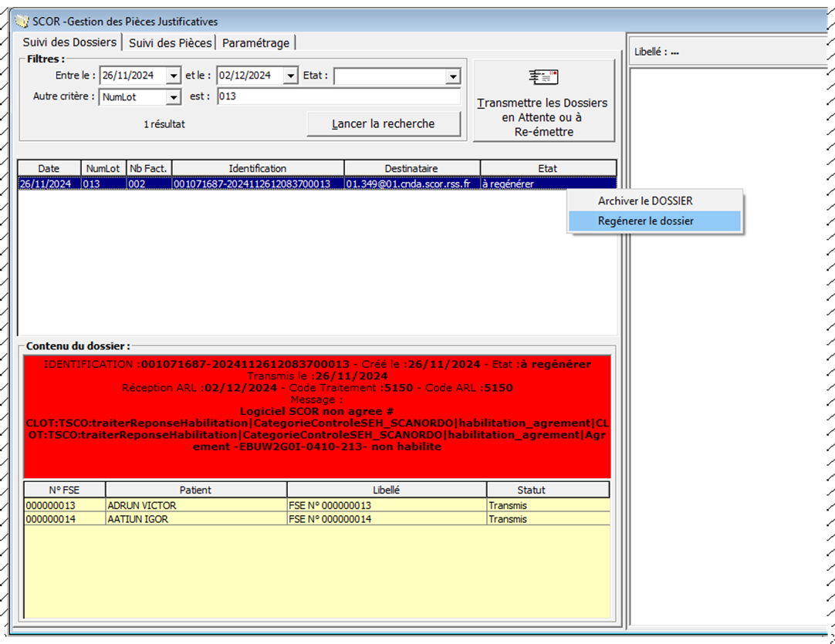Click the Nb Fact. column header
835x644 pixels.
149,168
